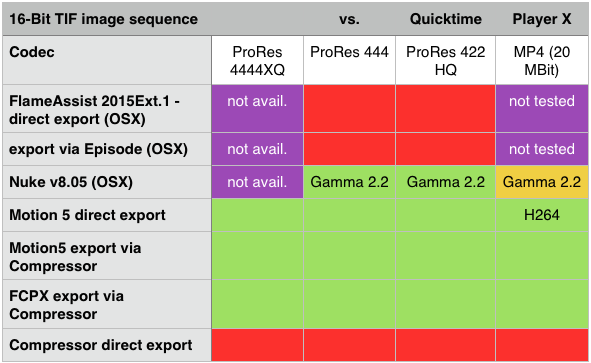Viewport: 591px width, 363px height.
Task: Click 'not tested' cell in FlameAssist row
Action: (x=542, y=109)
